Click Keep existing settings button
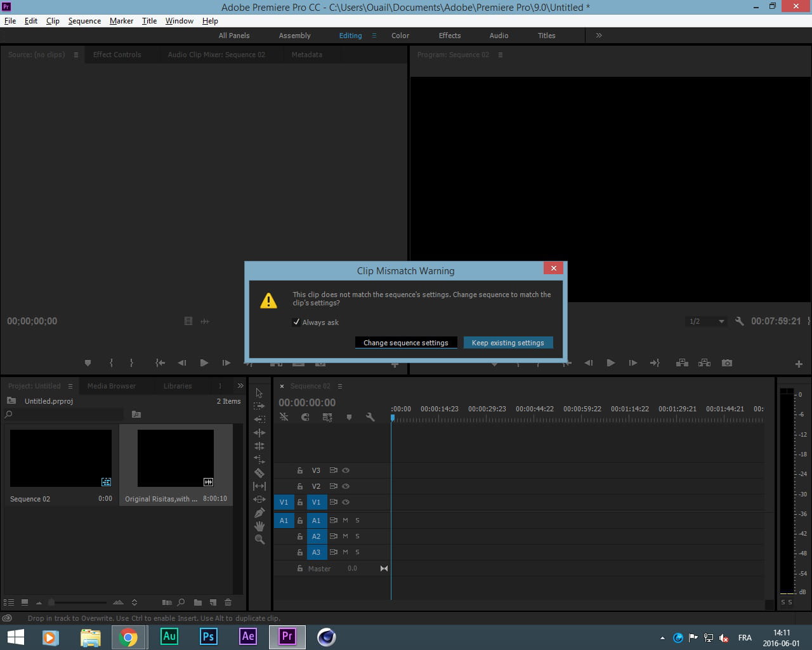Screen dimensions: 812x650 [x=508, y=343]
